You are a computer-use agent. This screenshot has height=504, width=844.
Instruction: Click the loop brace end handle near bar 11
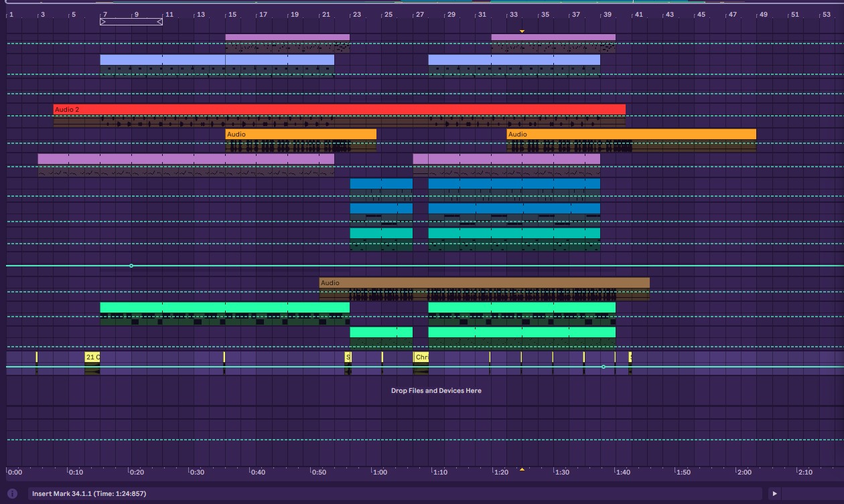(159, 22)
